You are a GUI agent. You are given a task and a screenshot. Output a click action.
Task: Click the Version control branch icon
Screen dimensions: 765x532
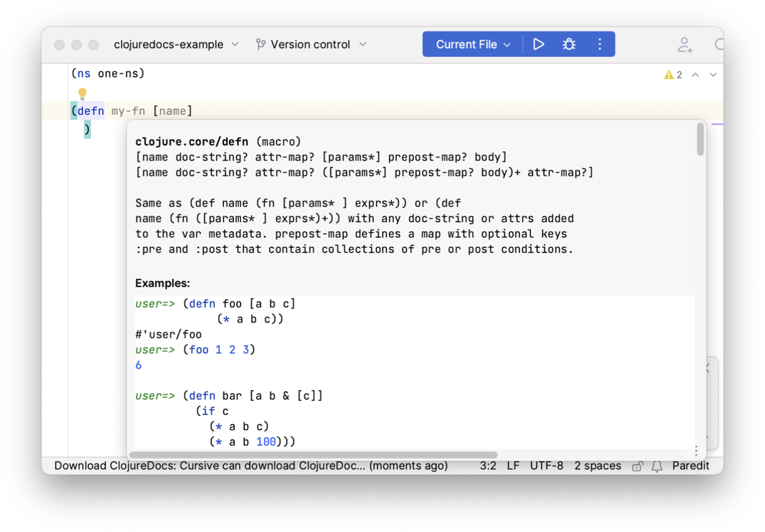click(261, 44)
